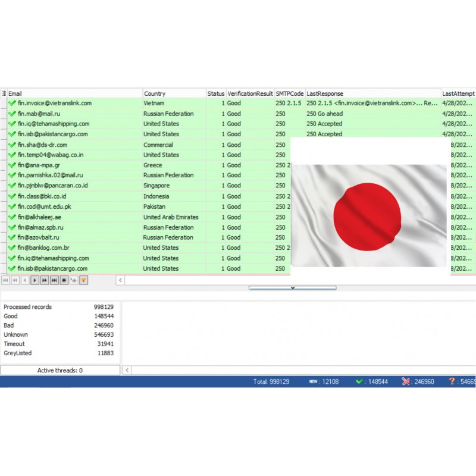Sort by the Country column header
Screen dimensions: 476x476
click(x=174, y=93)
